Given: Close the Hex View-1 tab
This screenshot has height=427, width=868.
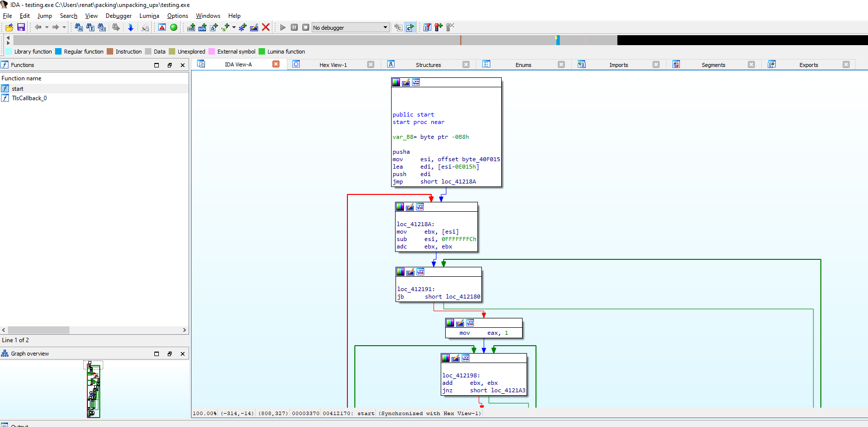Looking at the screenshot, I should (x=371, y=64).
